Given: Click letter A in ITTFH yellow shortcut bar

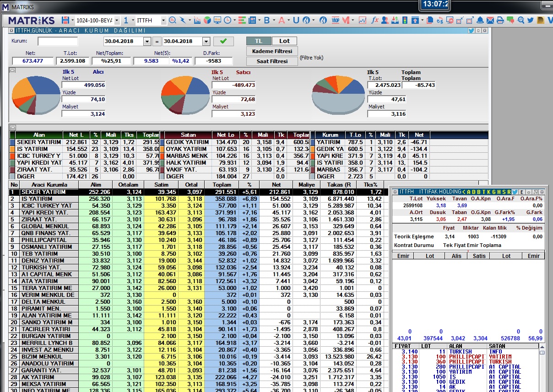Looking at the screenshot, I should (x=470, y=192).
